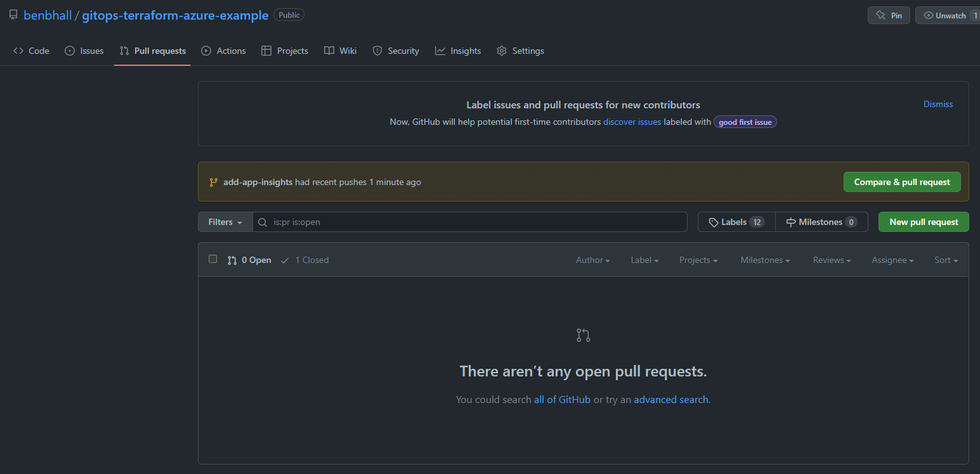
Task: Open the Sort dropdown
Action: (946, 260)
